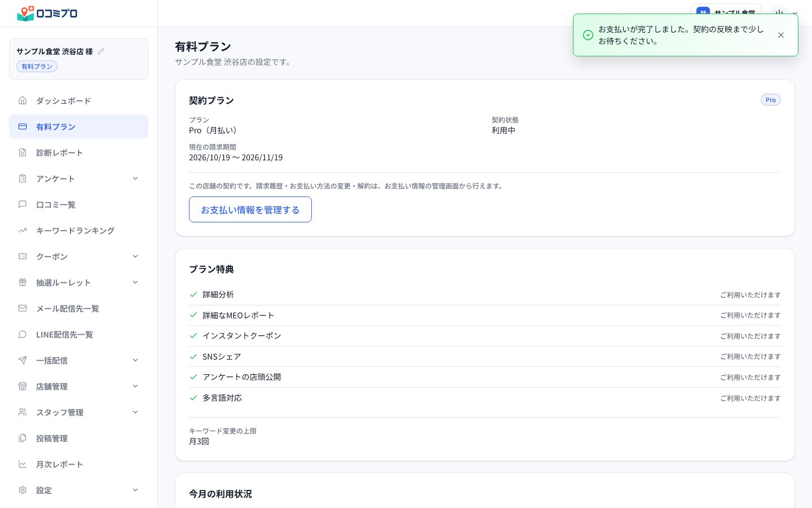
Task: Expand the スタッフ管理 submenu chevron
Action: [x=135, y=412]
